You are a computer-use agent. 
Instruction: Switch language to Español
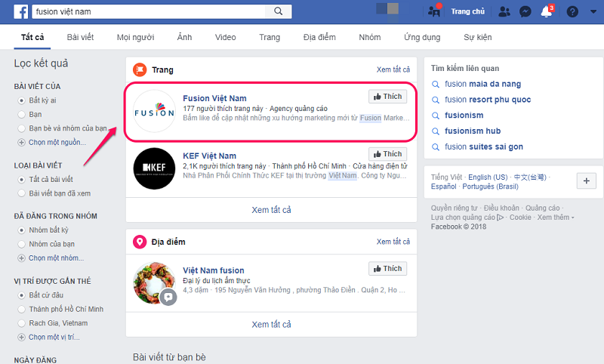[x=443, y=187]
